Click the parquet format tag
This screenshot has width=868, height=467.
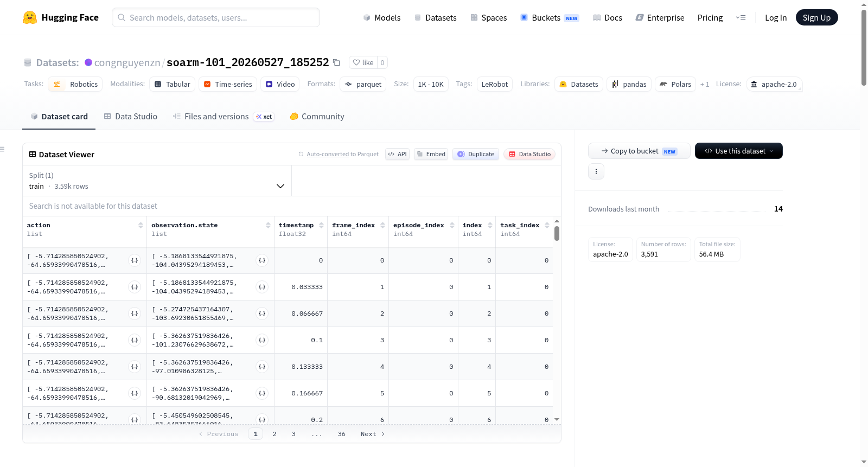point(363,84)
